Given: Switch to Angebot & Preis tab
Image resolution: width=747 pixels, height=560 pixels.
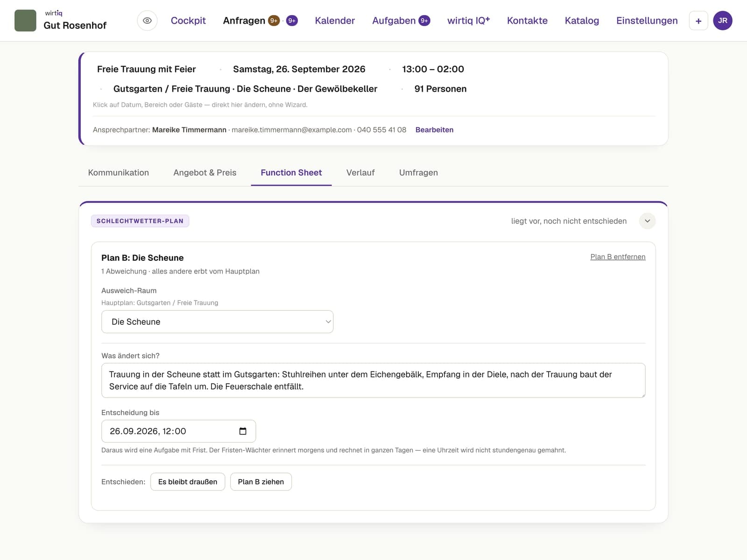Looking at the screenshot, I should pyautogui.click(x=205, y=173).
